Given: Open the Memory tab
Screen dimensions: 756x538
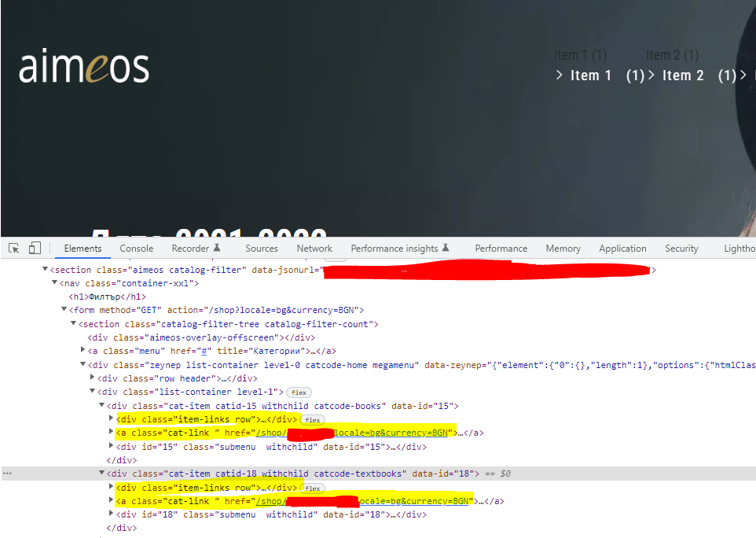Looking at the screenshot, I should [563, 249].
